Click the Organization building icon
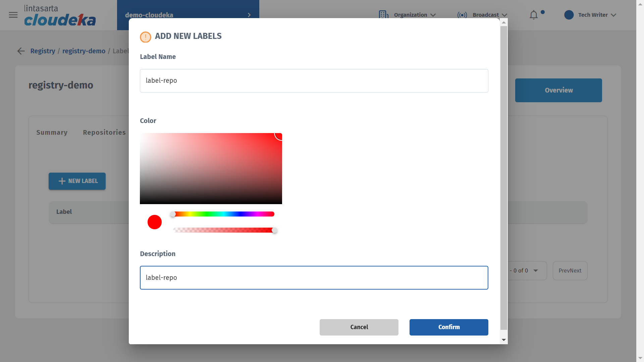The height and width of the screenshot is (362, 644). (383, 15)
